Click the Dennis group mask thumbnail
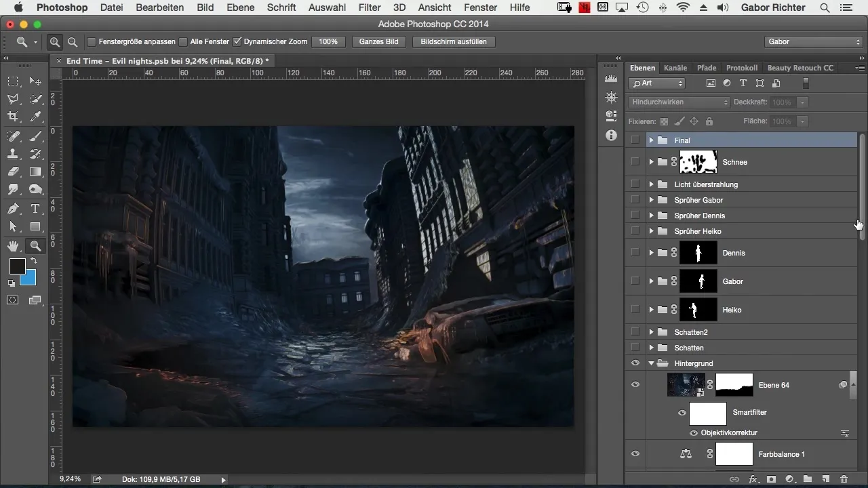Image resolution: width=868 pixels, height=488 pixels. (x=698, y=253)
